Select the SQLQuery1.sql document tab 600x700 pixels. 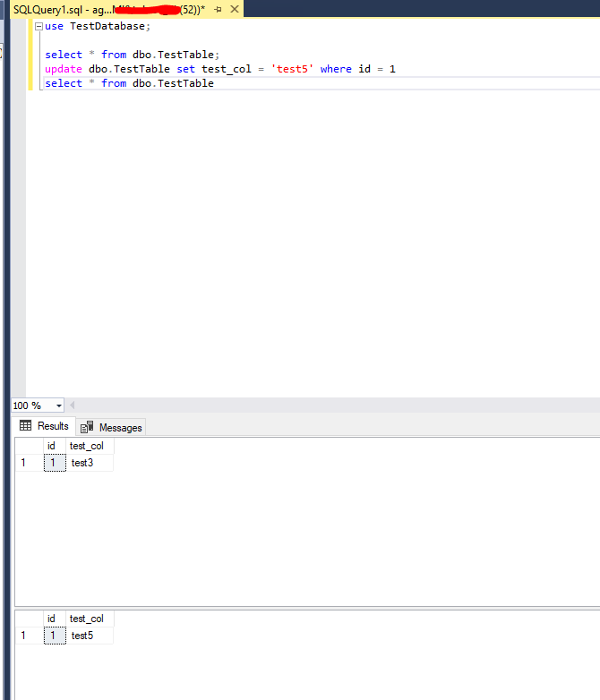[127, 9]
